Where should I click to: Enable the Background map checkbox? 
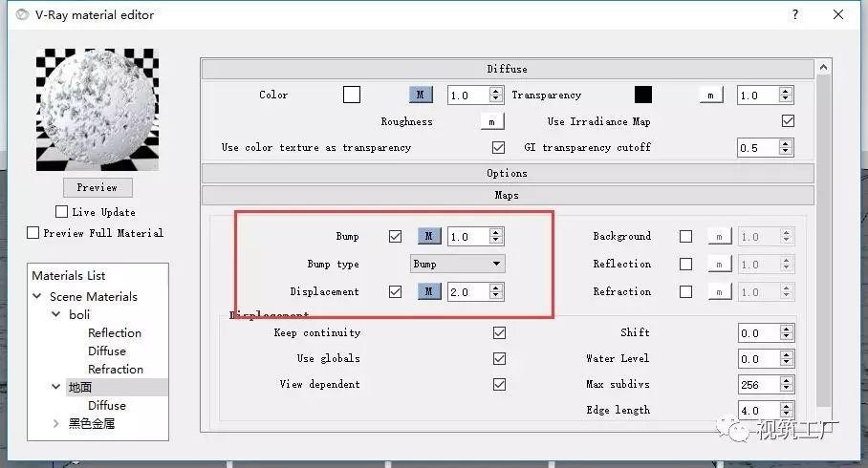point(685,236)
